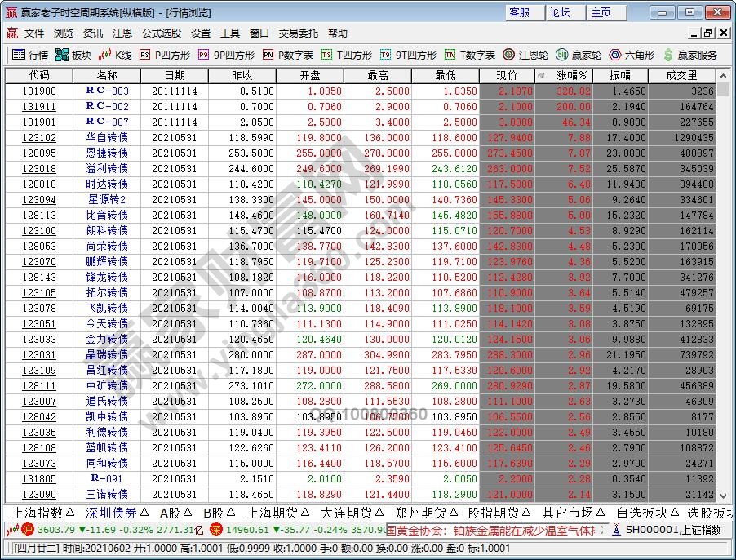The width and height of the screenshot is (736, 560).
Task: Open the 行情 quotes toolbar icon
Action: 30,55
